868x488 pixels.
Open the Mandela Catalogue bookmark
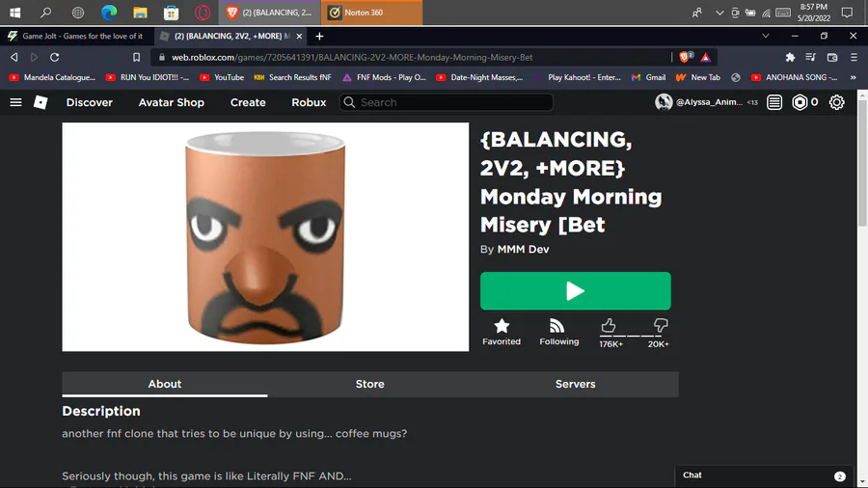point(53,77)
